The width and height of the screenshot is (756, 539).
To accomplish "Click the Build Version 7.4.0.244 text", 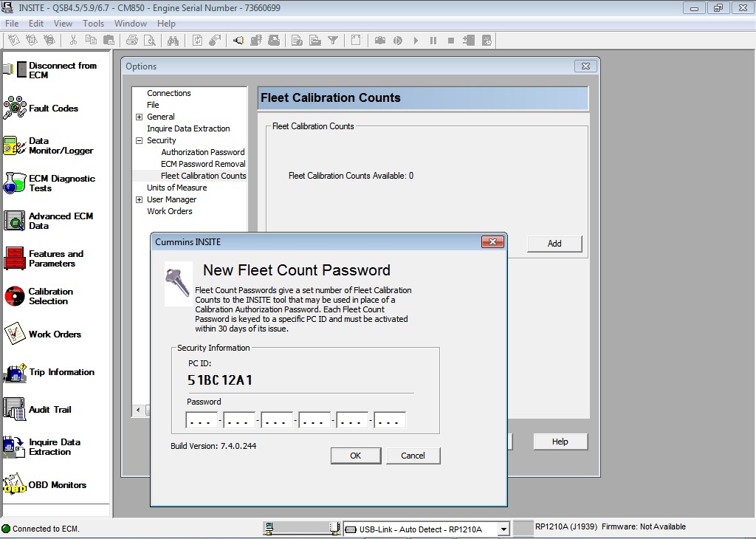I will pyautogui.click(x=213, y=446).
